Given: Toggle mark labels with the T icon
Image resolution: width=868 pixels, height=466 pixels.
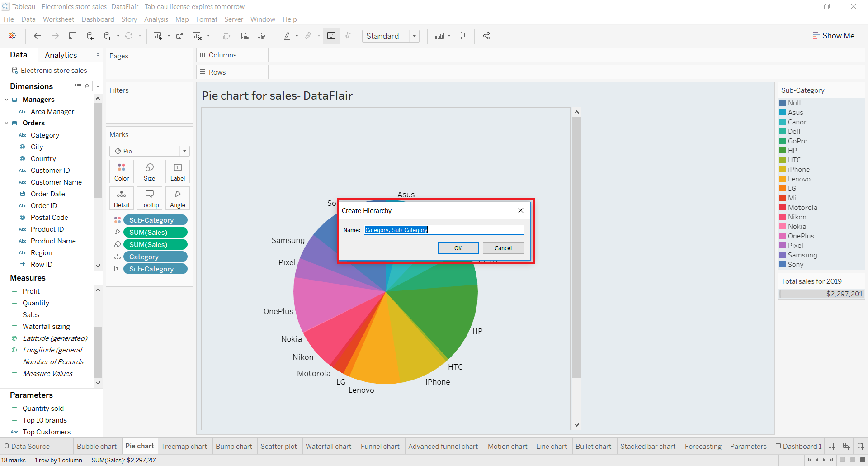Looking at the screenshot, I should [331, 36].
